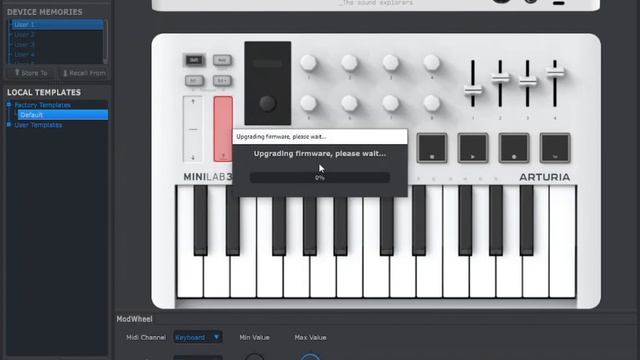This screenshot has width=640, height=360.
Task: Select knob 2 in the top row
Action: 349,62
